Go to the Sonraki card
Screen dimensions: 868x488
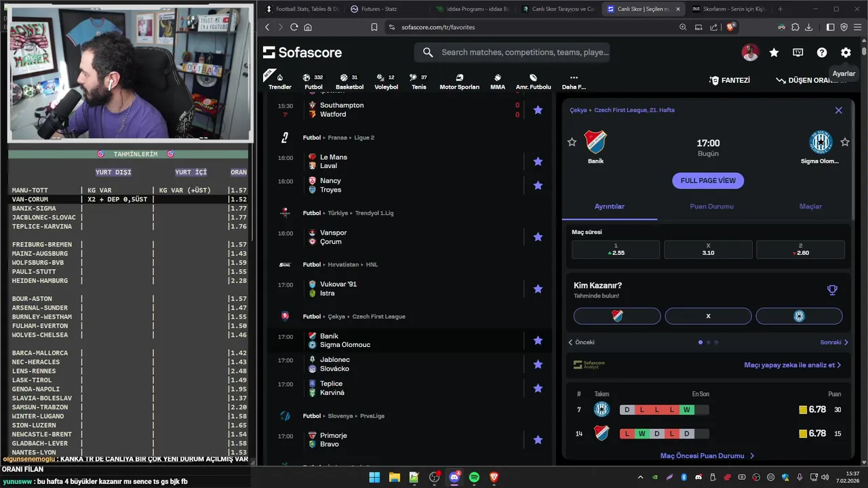(834, 342)
